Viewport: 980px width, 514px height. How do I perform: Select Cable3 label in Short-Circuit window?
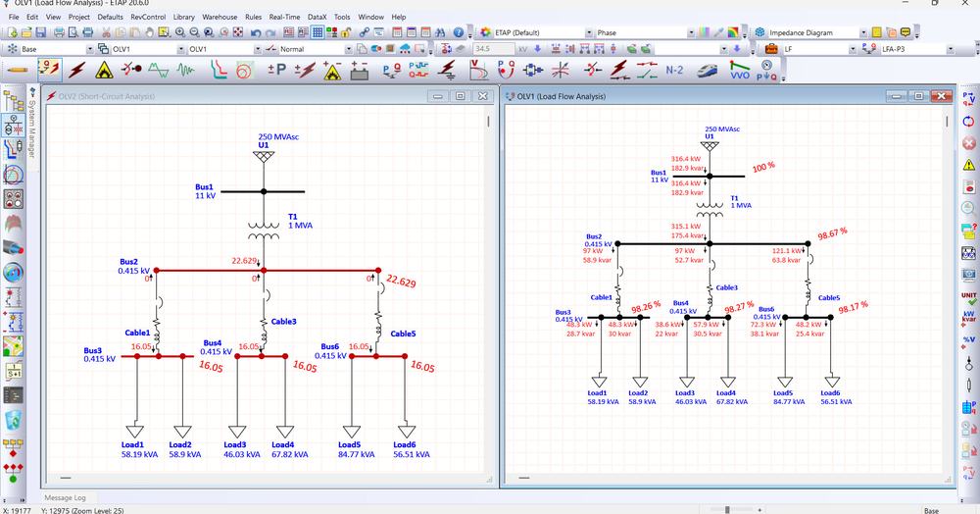coord(284,322)
